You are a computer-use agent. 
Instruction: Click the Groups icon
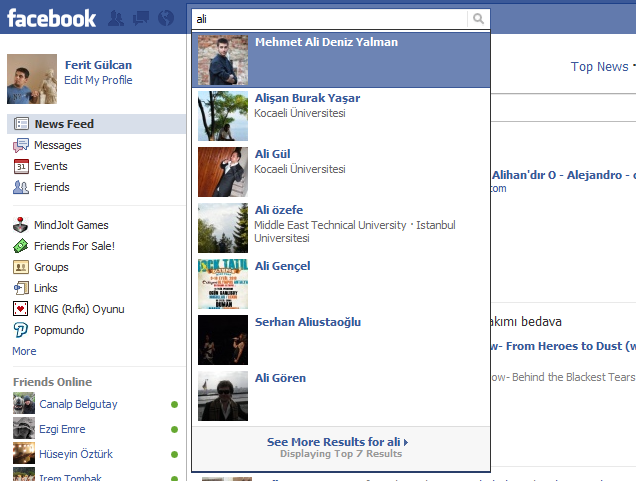(21, 267)
